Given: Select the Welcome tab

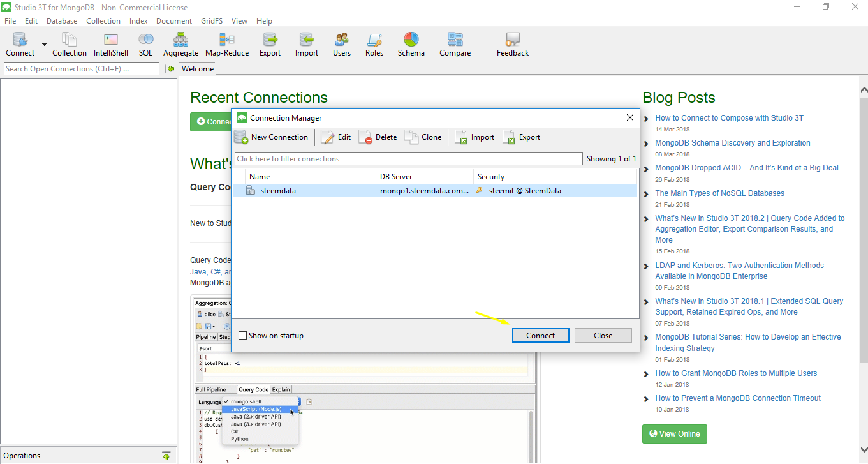Looking at the screenshot, I should (x=197, y=69).
